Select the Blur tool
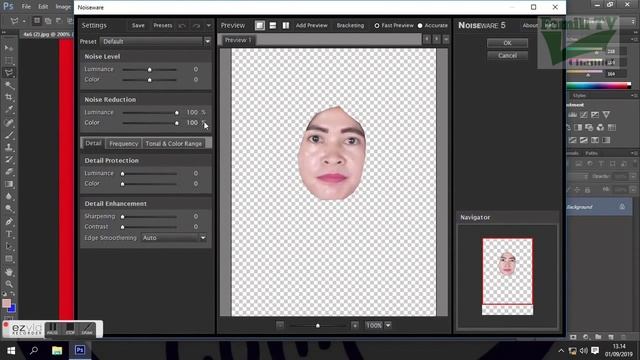 click(x=9, y=196)
